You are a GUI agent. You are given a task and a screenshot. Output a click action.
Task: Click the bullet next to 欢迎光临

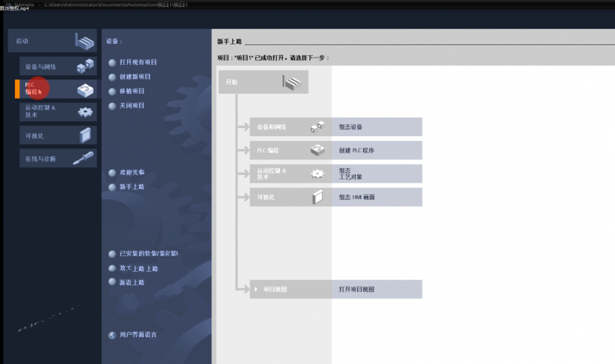point(112,173)
